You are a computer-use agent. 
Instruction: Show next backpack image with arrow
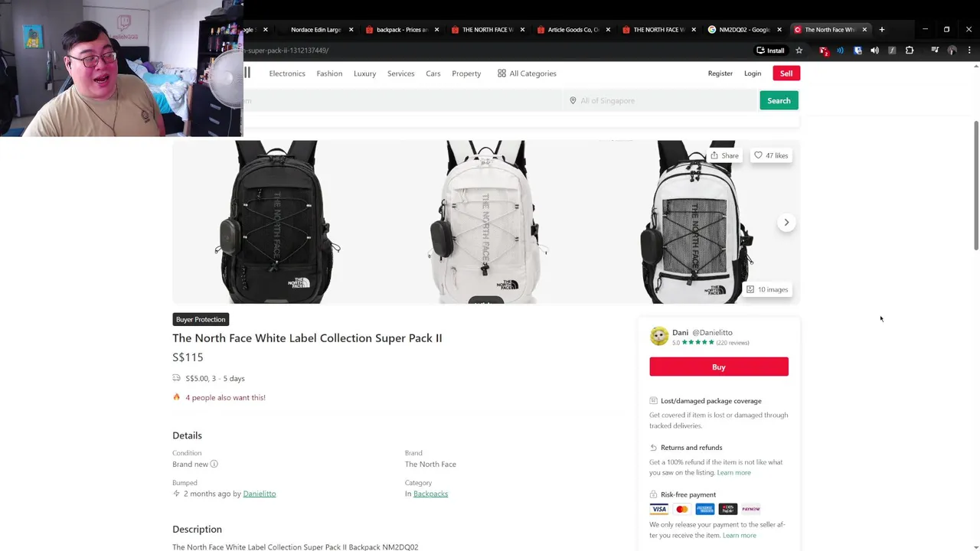tap(786, 223)
